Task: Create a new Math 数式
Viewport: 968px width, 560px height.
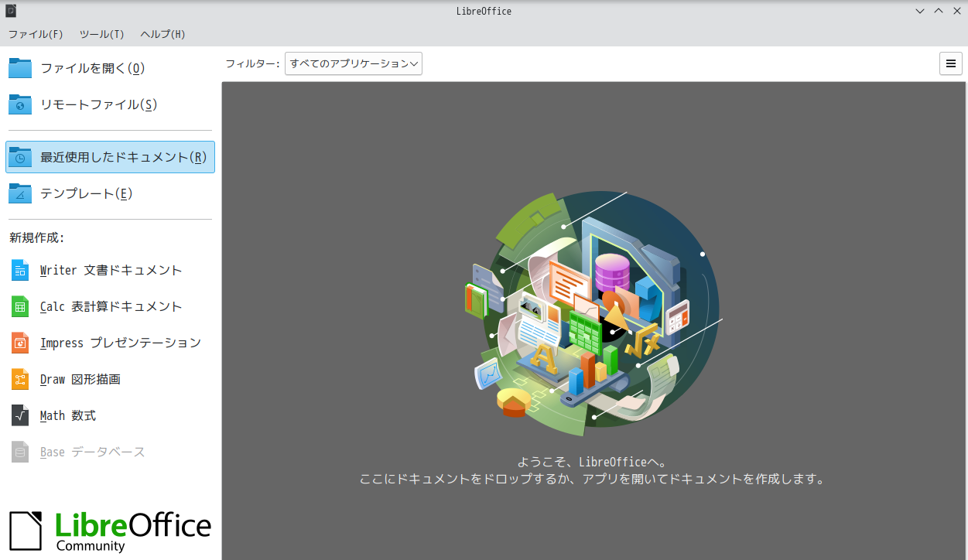Action: coord(110,415)
